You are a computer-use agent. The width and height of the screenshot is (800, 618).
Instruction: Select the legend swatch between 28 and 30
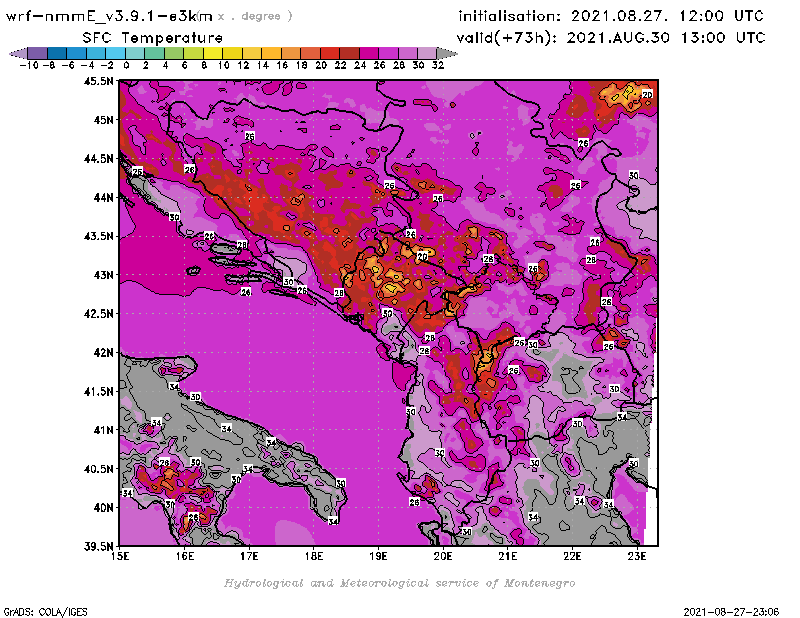point(408,53)
